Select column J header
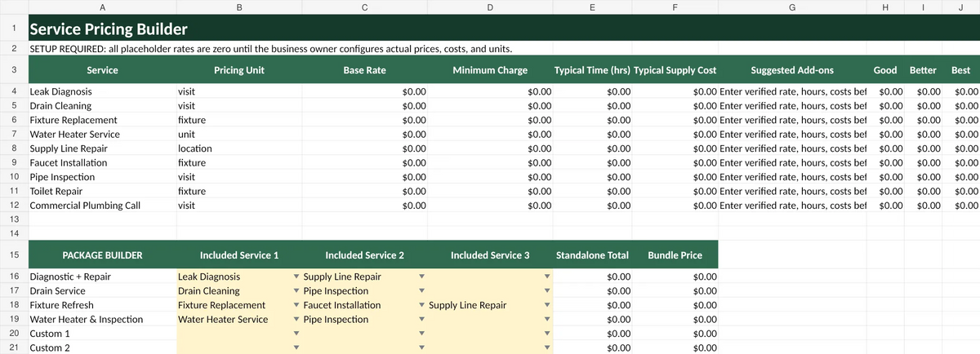Screen dimensions: 980x354 pyautogui.click(x=961, y=7)
